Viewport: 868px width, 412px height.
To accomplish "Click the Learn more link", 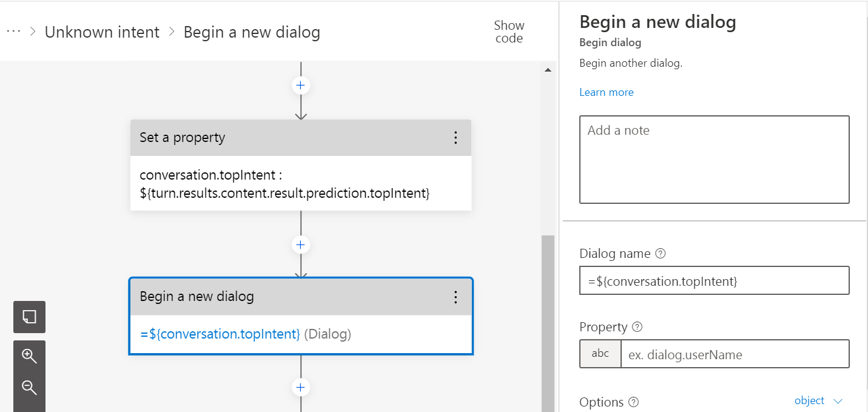I will tap(606, 92).
